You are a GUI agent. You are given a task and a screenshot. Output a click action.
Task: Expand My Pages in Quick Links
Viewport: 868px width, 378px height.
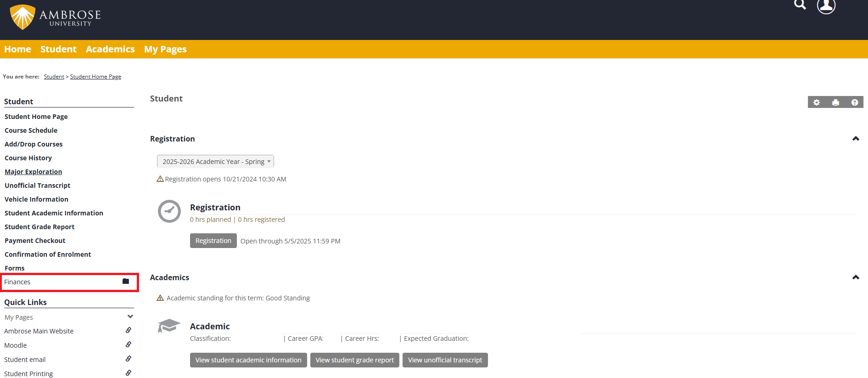pyautogui.click(x=130, y=317)
